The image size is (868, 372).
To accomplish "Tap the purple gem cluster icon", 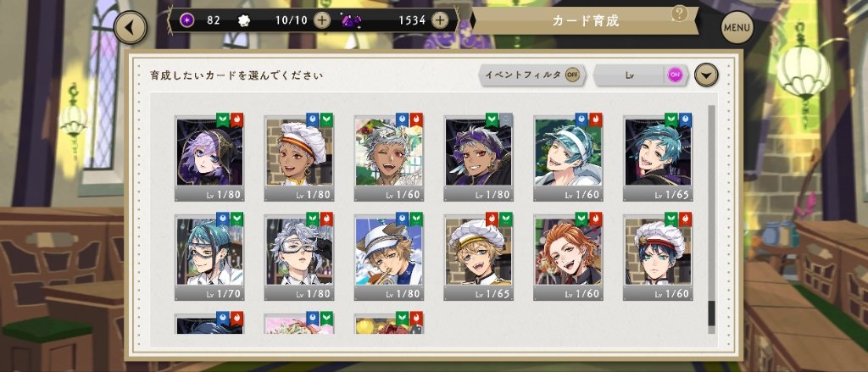I will click(x=352, y=21).
